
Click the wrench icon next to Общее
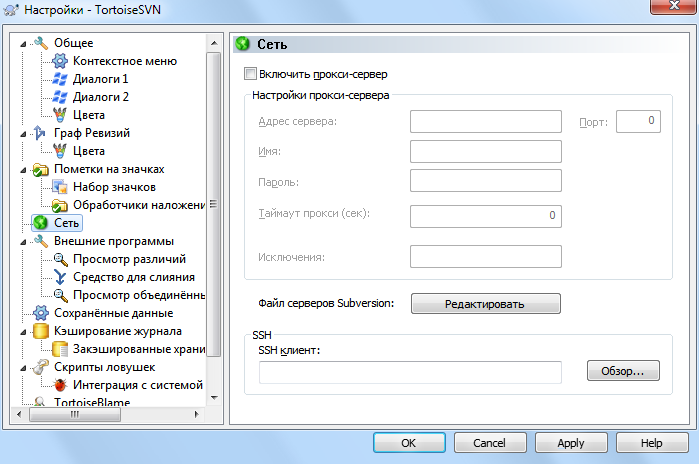tap(41, 43)
